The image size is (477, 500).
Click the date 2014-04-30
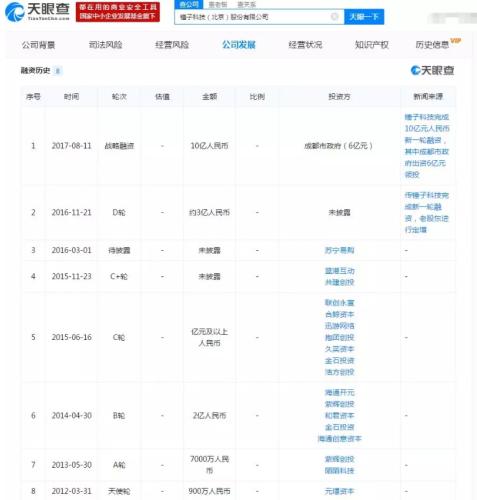(71, 416)
